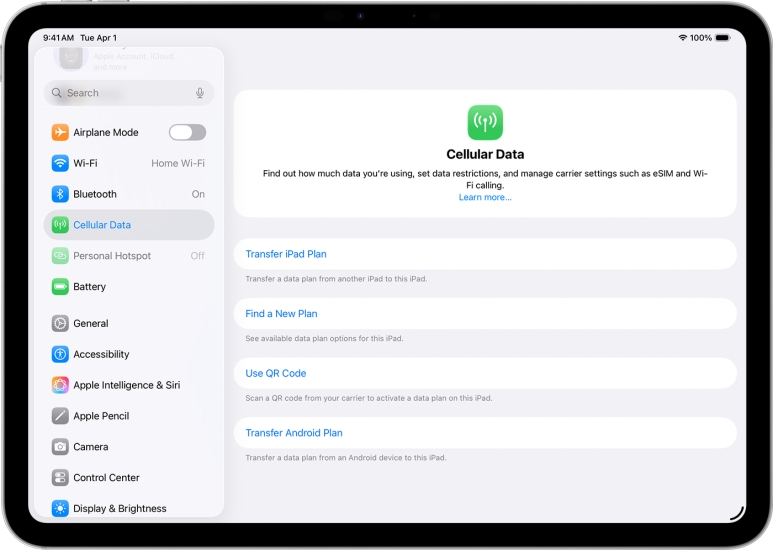This screenshot has height=550, width=773.
Task: Open Display & Brightness settings
Action: pos(129,509)
